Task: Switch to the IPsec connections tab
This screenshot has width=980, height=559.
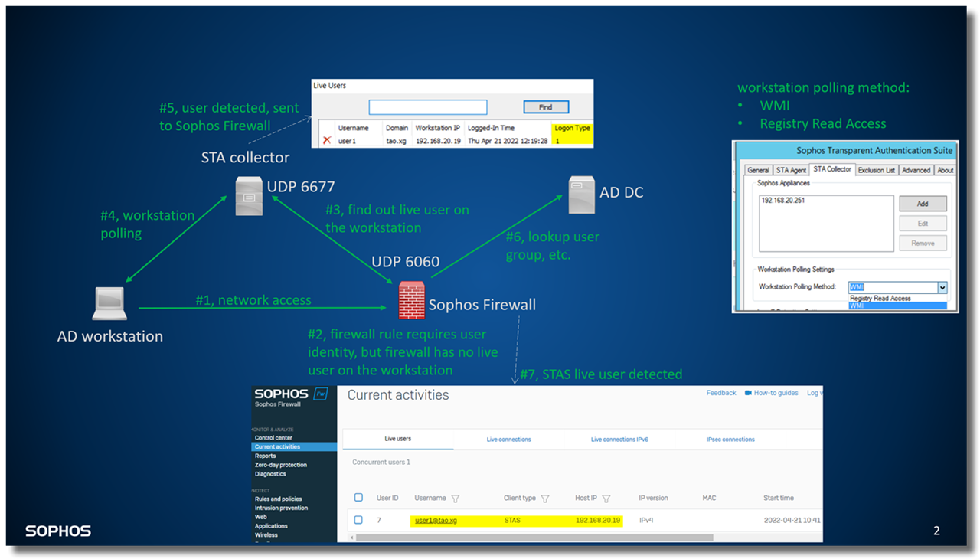Action: 730,440
